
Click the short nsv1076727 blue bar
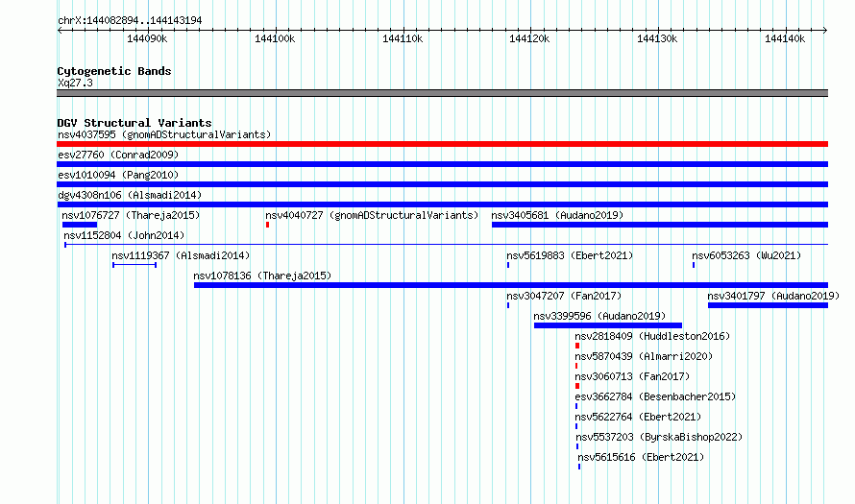(x=80, y=225)
